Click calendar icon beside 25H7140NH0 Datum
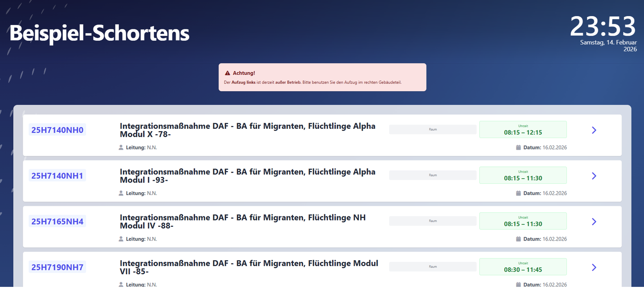644x290 pixels. (518, 148)
